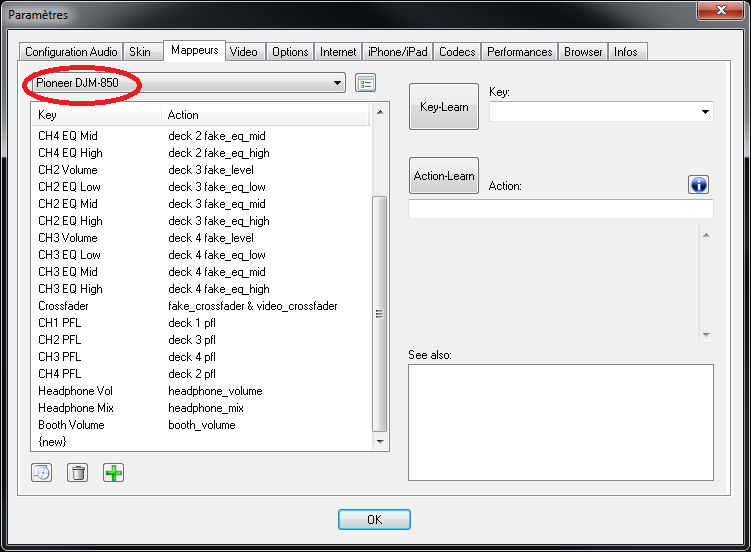Switch to Internet tab
The image size is (751, 552).
pos(338,52)
